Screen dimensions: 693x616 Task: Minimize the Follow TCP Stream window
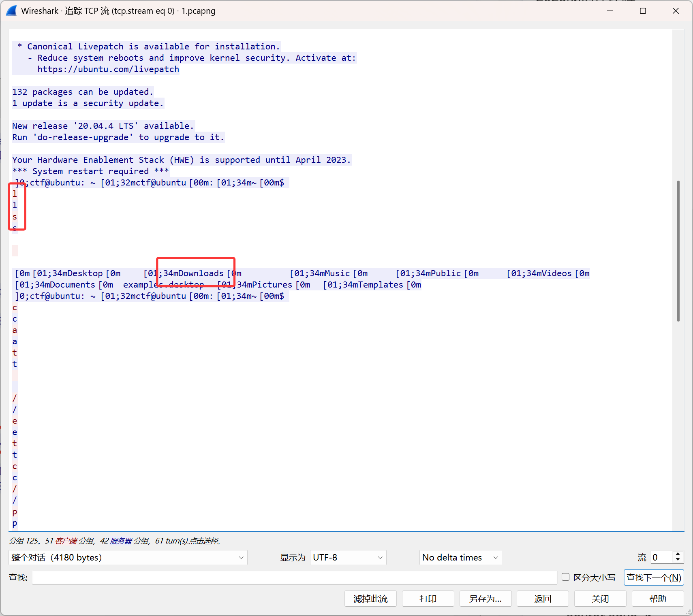[610, 11]
